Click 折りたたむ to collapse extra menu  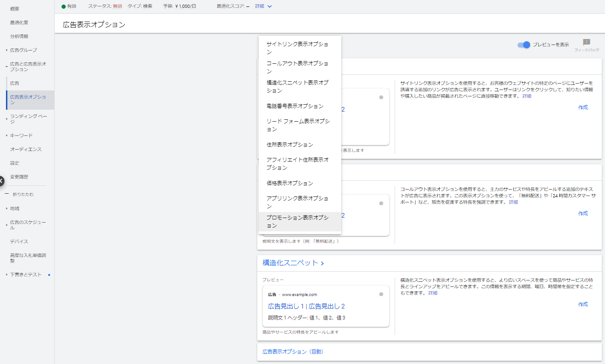[23, 194]
